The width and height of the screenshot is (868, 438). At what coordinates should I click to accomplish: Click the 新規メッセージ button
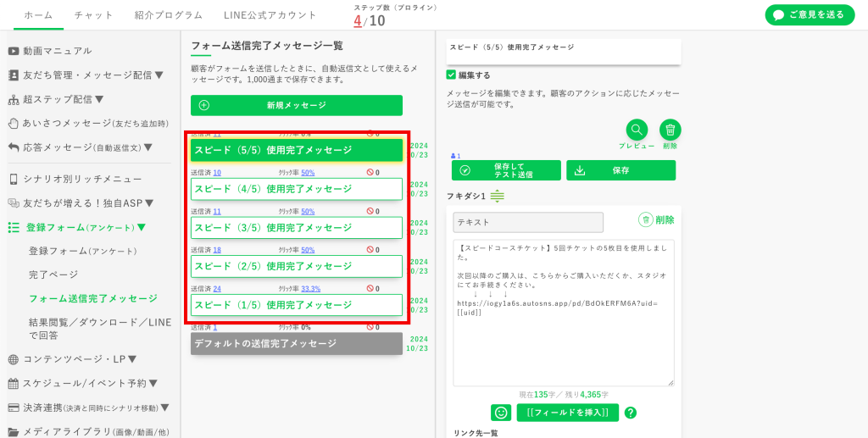pyautogui.click(x=297, y=105)
